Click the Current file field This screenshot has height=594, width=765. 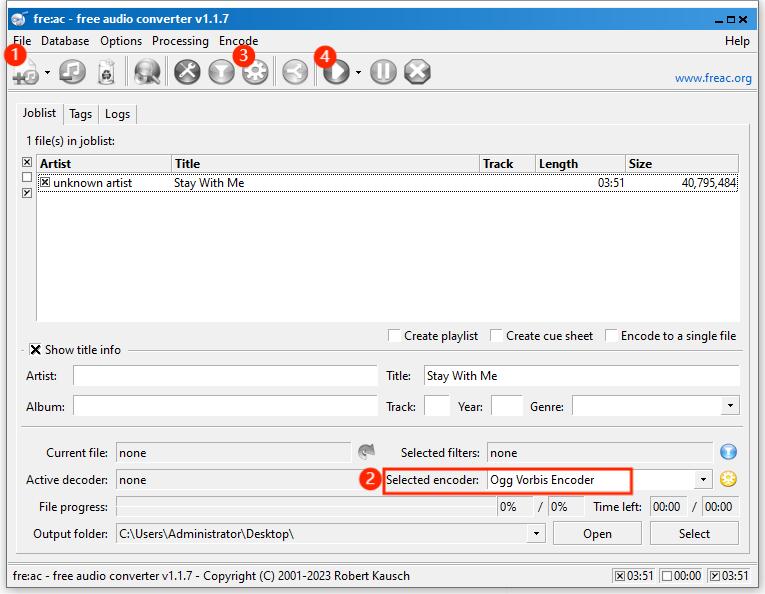coord(233,453)
